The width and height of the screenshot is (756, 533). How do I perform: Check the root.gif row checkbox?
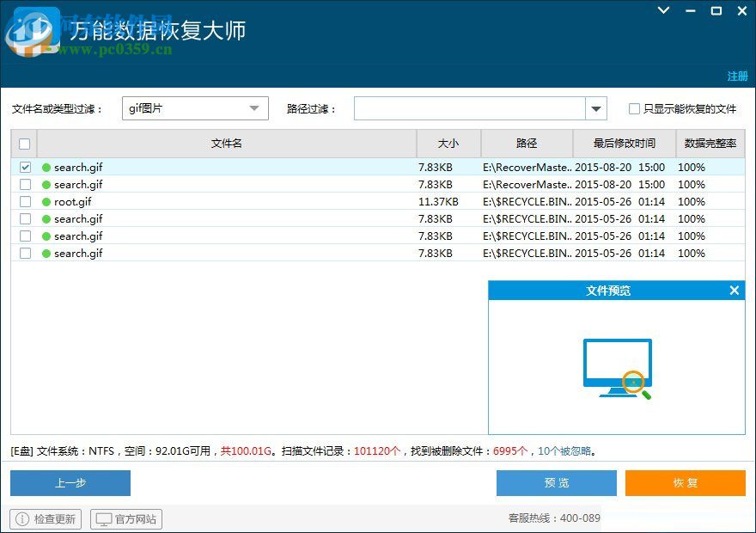tap(25, 201)
